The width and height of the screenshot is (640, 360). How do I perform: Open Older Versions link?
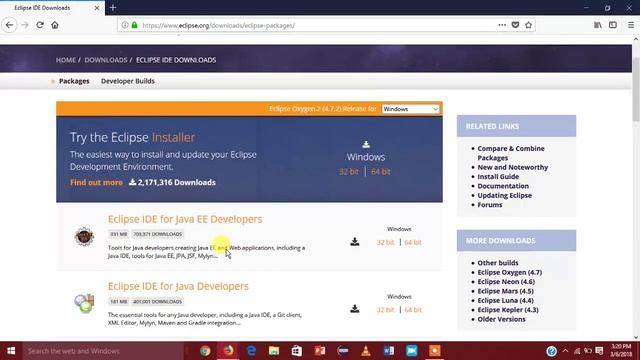[x=501, y=319]
